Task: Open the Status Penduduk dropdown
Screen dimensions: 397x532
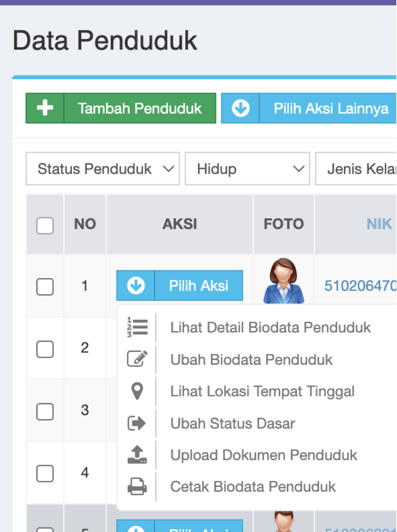Action: pos(102,168)
